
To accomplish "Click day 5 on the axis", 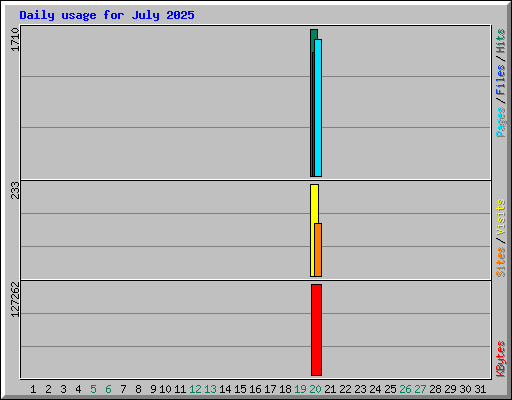I will pyautogui.click(x=93, y=389).
